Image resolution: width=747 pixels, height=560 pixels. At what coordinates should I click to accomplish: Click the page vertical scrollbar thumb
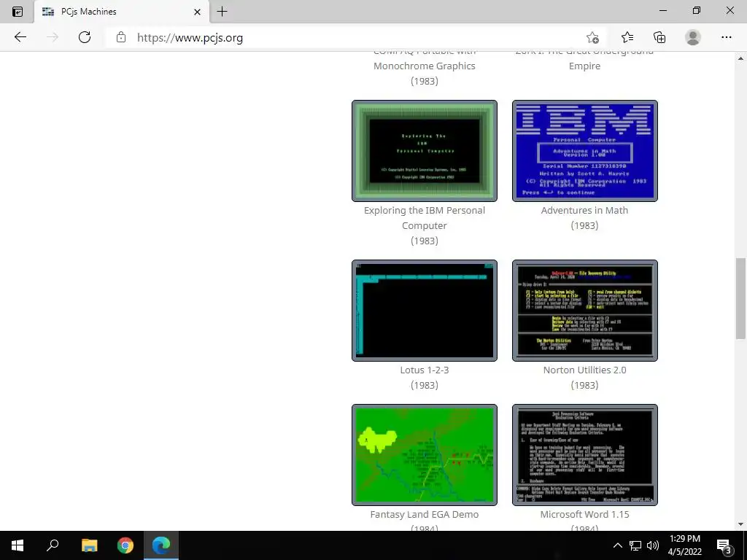click(x=740, y=298)
